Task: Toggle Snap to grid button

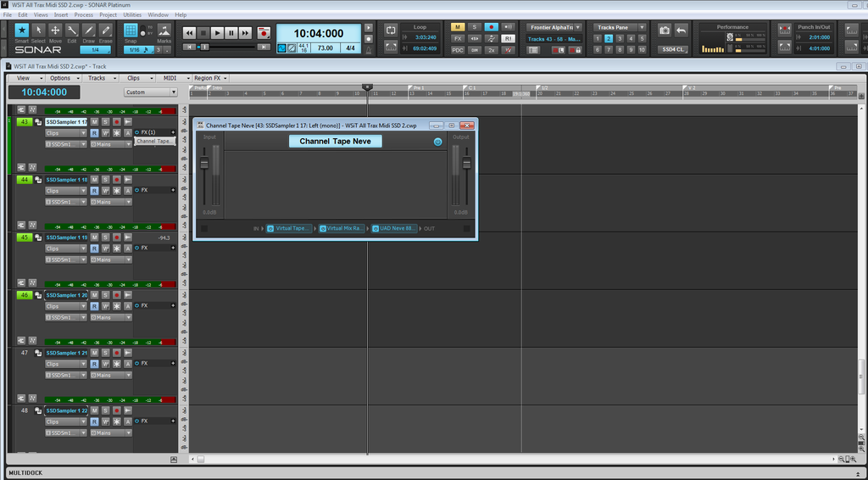Action: pyautogui.click(x=131, y=31)
